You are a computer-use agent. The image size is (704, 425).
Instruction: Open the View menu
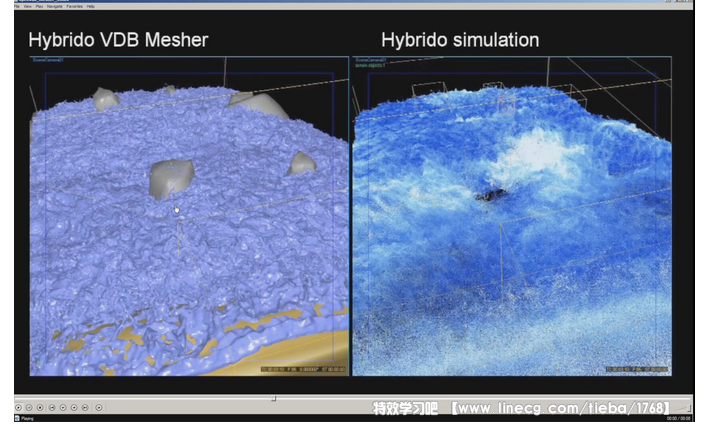click(28, 6)
